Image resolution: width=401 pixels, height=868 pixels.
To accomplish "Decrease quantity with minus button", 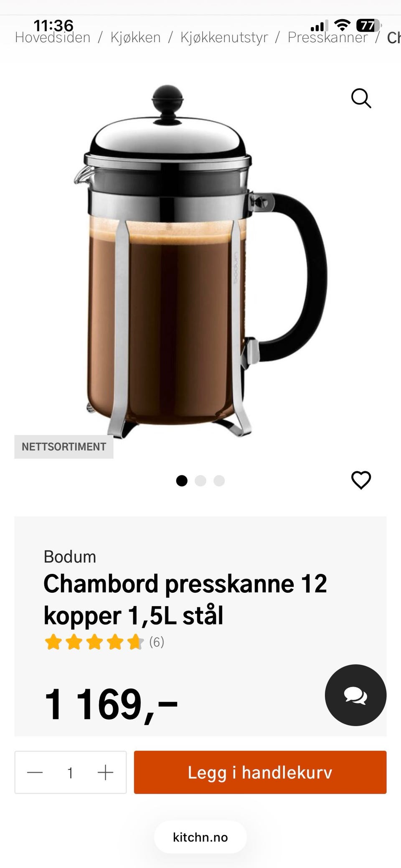I will [35, 772].
